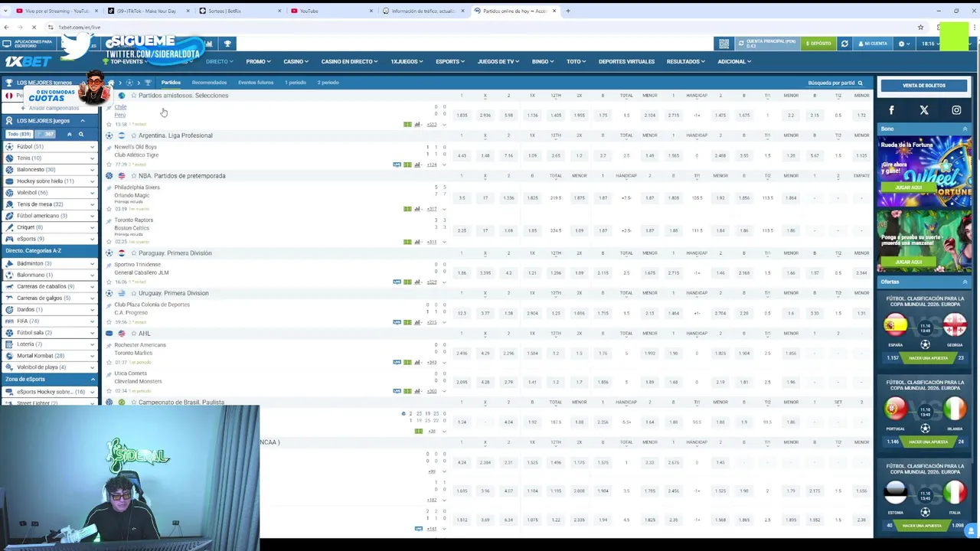Open the Facebook social icon
This screenshot has height=551, width=980.
[x=891, y=110]
